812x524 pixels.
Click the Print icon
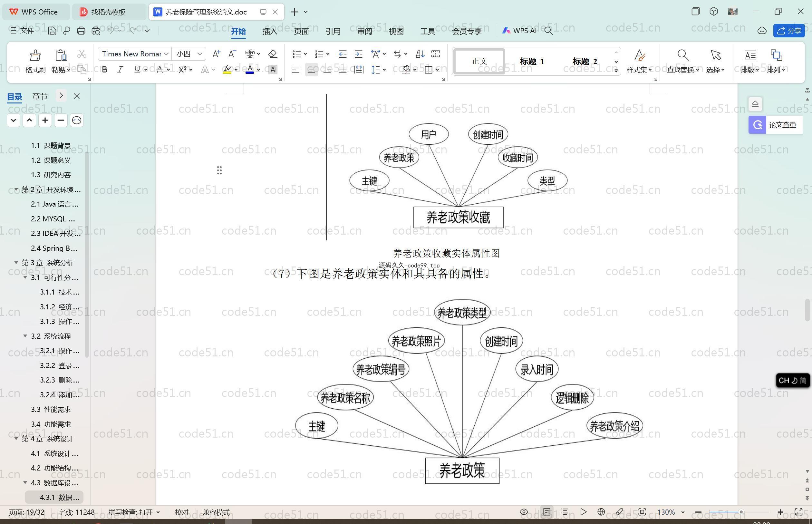81,31
